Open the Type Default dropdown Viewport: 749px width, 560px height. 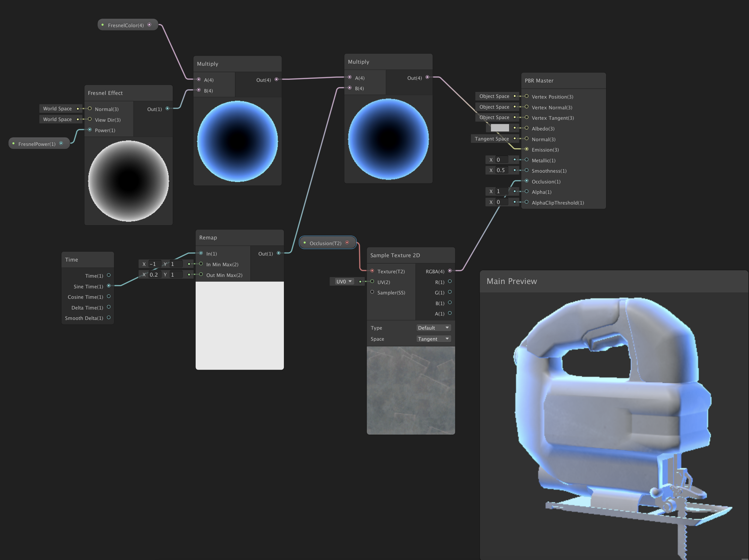[x=434, y=328]
